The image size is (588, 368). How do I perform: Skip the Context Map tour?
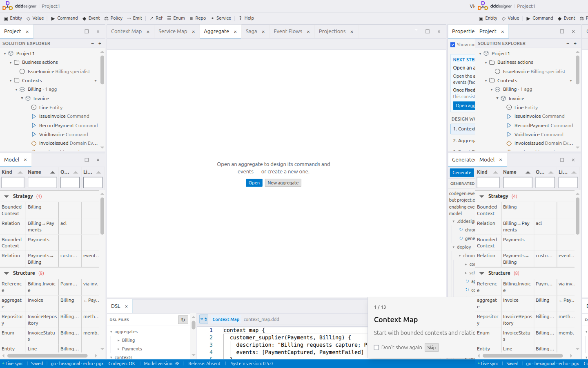tap(431, 348)
